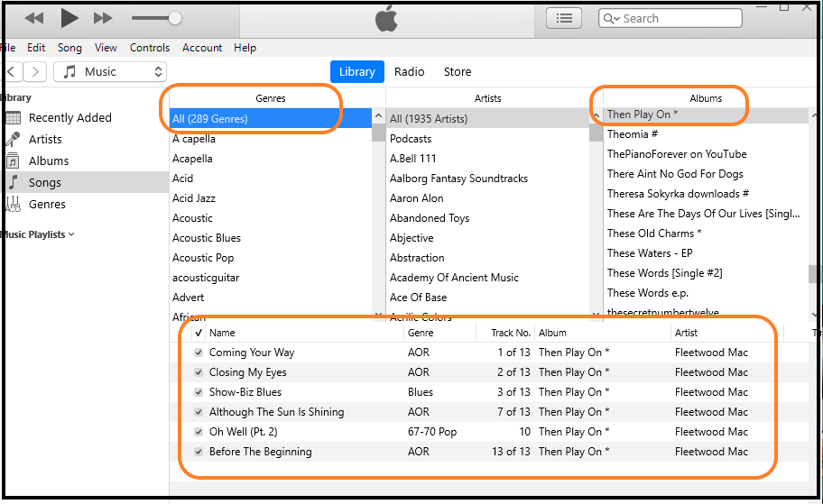This screenshot has height=504, width=823.
Task: Click the Rewind previous track button
Action: click(34, 18)
